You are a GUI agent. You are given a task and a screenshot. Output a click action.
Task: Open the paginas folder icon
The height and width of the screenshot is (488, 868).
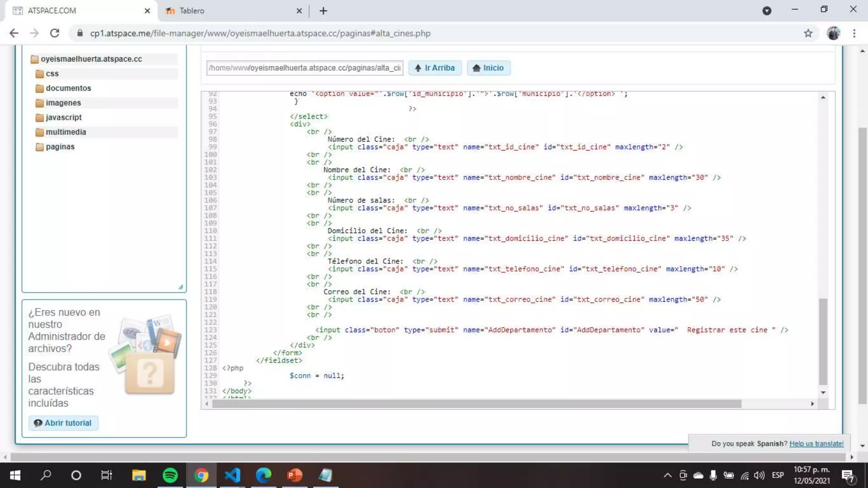[39, 147]
